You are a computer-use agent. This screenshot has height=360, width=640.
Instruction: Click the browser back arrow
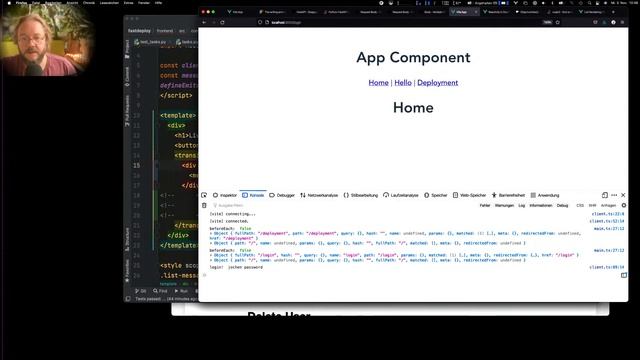[204, 22]
